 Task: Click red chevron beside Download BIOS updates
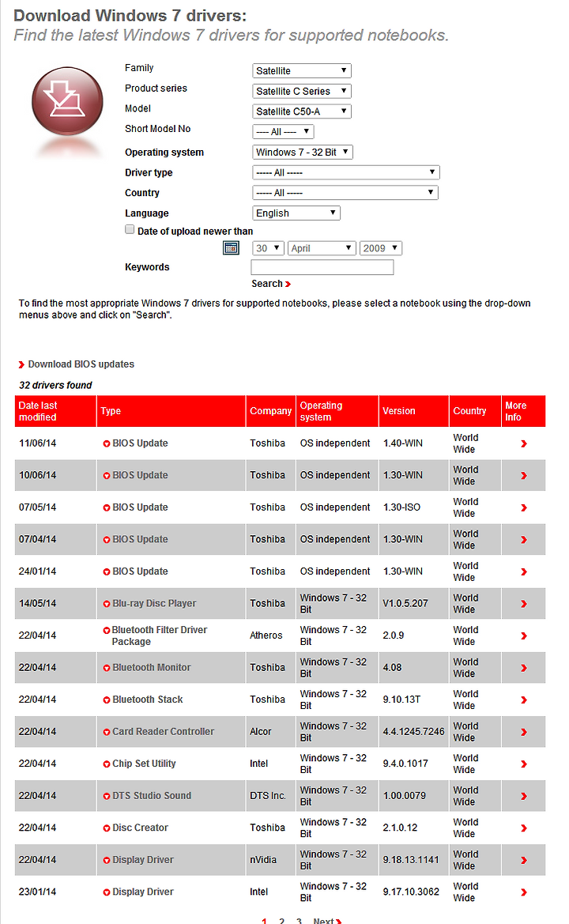click(x=22, y=364)
